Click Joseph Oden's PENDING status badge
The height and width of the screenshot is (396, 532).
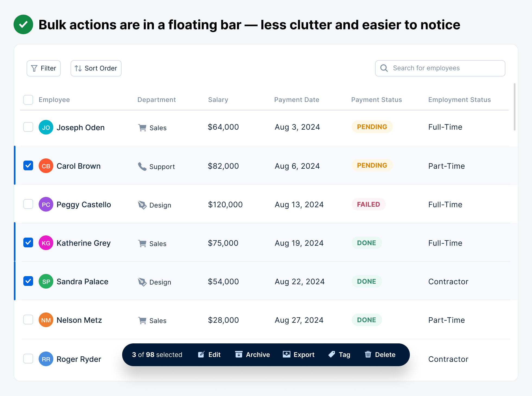click(372, 127)
